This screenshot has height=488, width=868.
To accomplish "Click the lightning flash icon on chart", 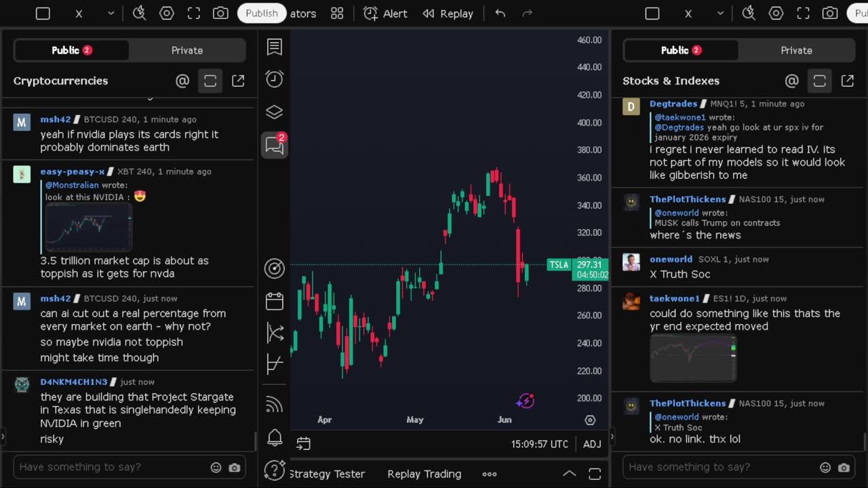I will click(526, 401).
